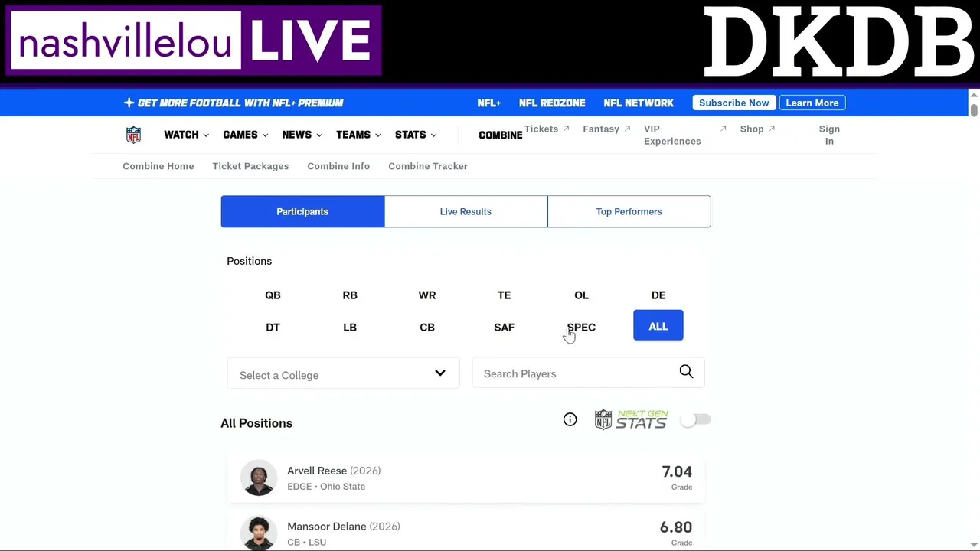Open Combine Info page
Viewport: 980px width, 551px height.
click(x=338, y=166)
